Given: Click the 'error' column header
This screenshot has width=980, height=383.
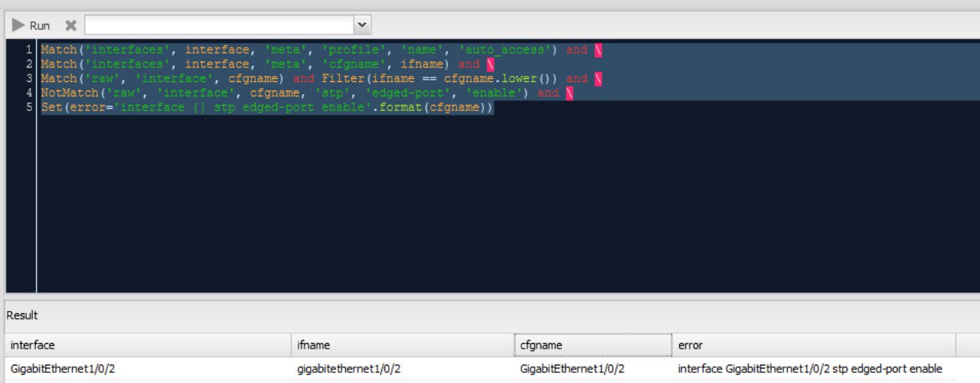Looking at the screenshot, I should pyautogui.click(x=814, y=345).
